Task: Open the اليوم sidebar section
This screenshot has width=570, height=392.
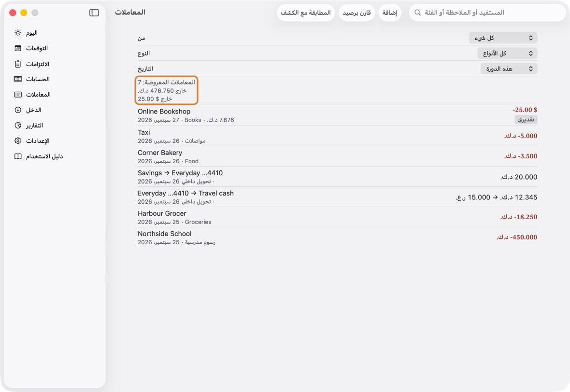Action: click(55, 33)
